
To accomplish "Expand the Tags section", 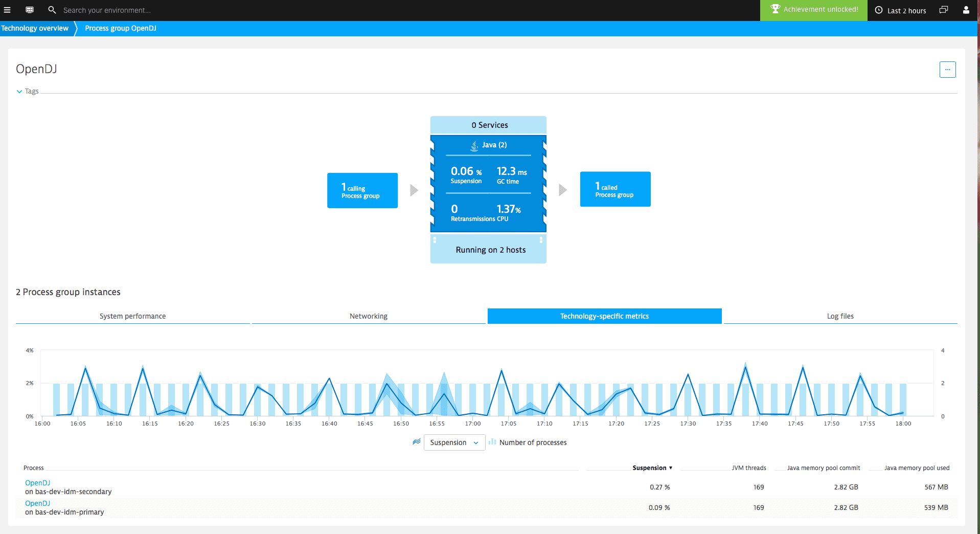I will [x=28, y=91].
